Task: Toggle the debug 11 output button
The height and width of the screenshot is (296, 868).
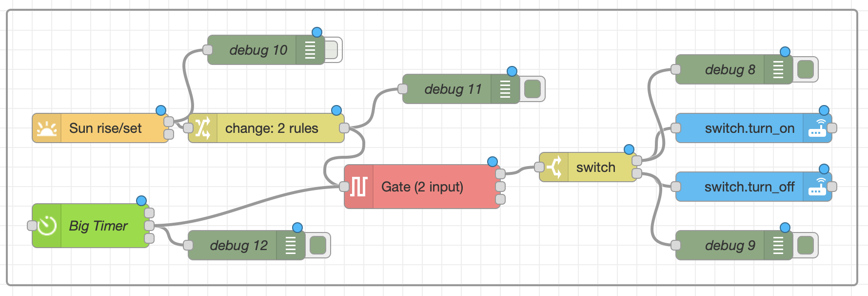Action: point(532,89)
